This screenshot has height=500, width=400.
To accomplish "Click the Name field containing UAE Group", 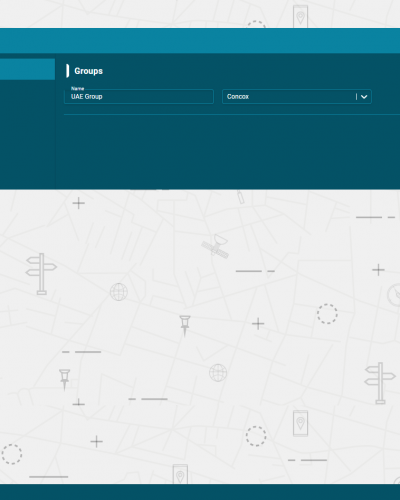I will [139, 97].
